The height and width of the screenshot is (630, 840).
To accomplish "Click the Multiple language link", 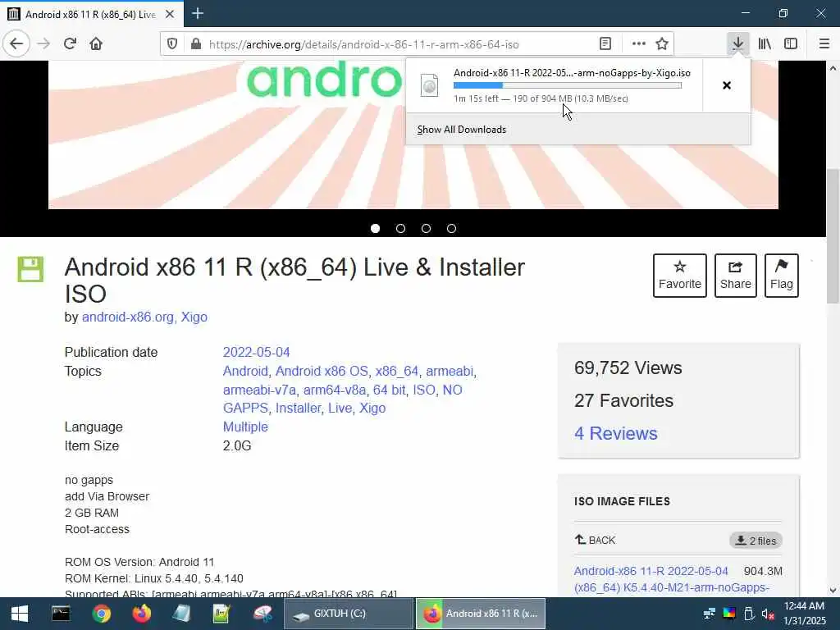I will pos(245,427).
